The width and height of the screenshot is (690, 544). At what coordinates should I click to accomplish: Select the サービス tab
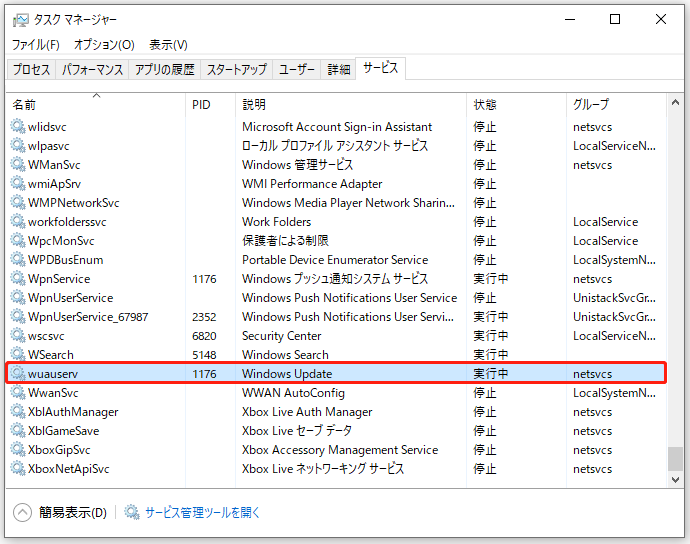click(380, 68)
